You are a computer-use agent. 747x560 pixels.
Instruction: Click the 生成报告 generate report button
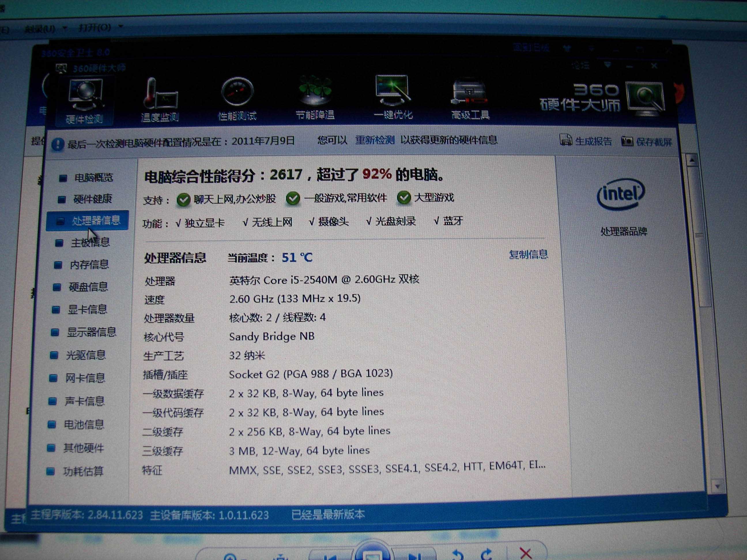point(586,140)
